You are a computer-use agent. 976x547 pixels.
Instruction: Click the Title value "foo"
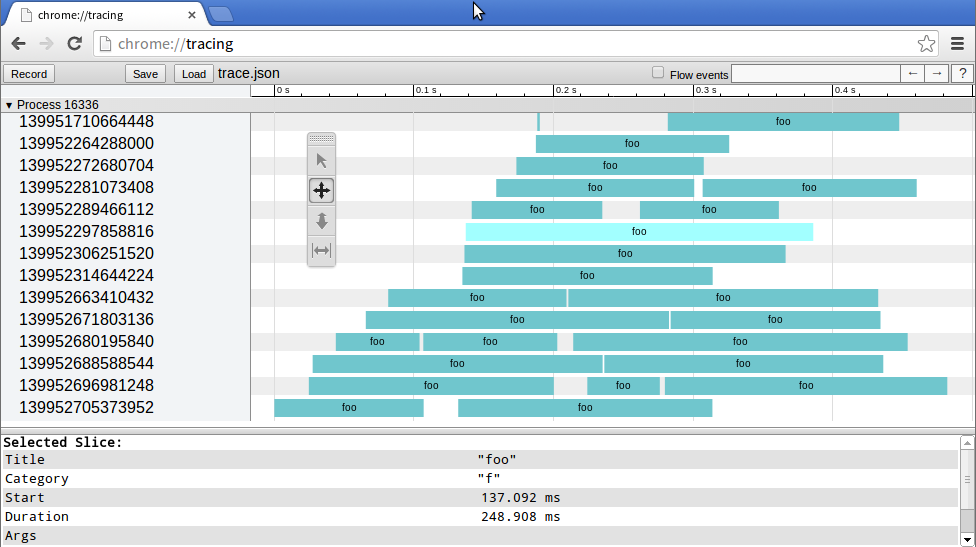497,459
